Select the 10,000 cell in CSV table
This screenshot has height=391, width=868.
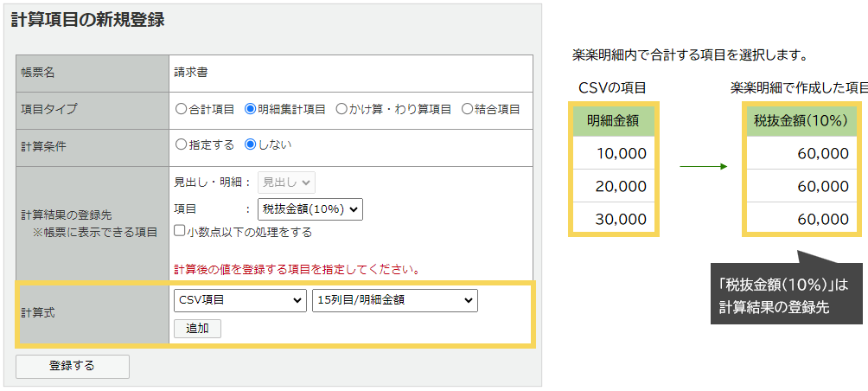coord(613,153)
